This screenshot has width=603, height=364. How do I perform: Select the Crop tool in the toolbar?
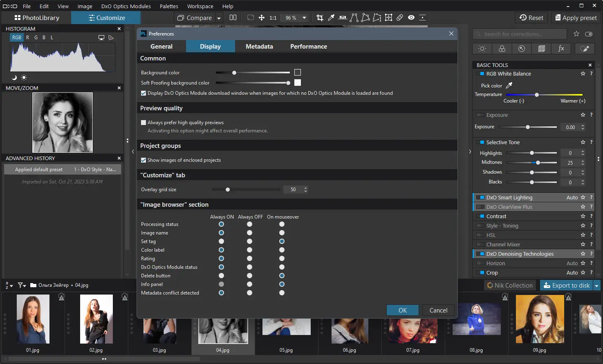(320, 18)
